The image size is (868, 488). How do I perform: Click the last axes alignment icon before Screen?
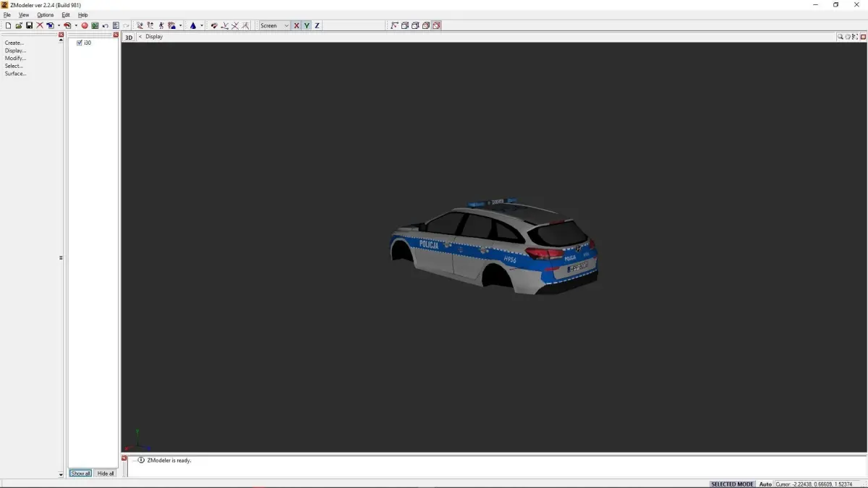click(x=245, y=25)
